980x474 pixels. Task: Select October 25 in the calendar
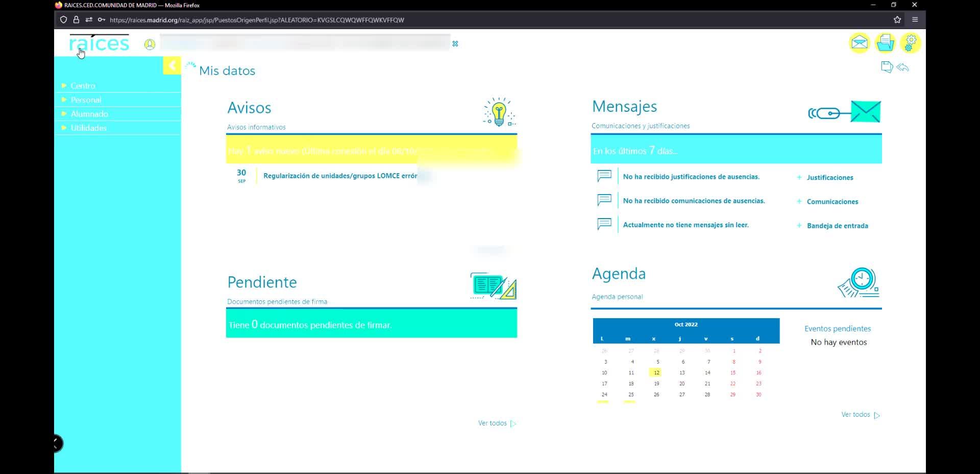click(x=631, y=395)
